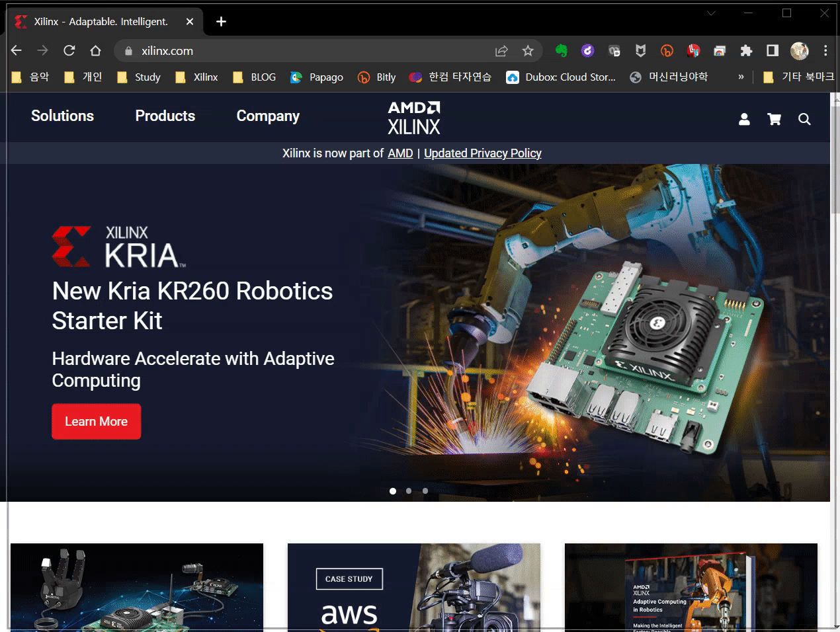Viewport: 840px width, 632px height.
Task: Close the Xilinx browser tab
Action: point(190,22)
